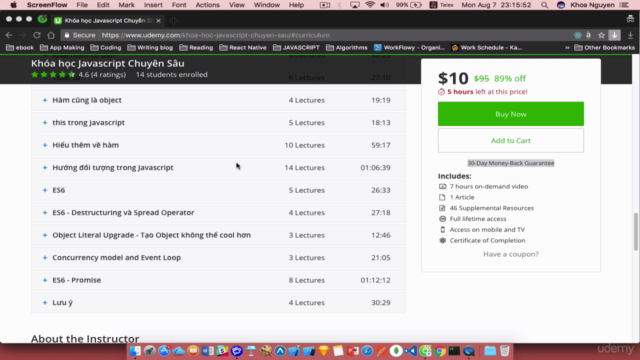Click the Have a coupon? link
Image resolution: width=640 pixels, height=360 pixels.
[511, 254]
